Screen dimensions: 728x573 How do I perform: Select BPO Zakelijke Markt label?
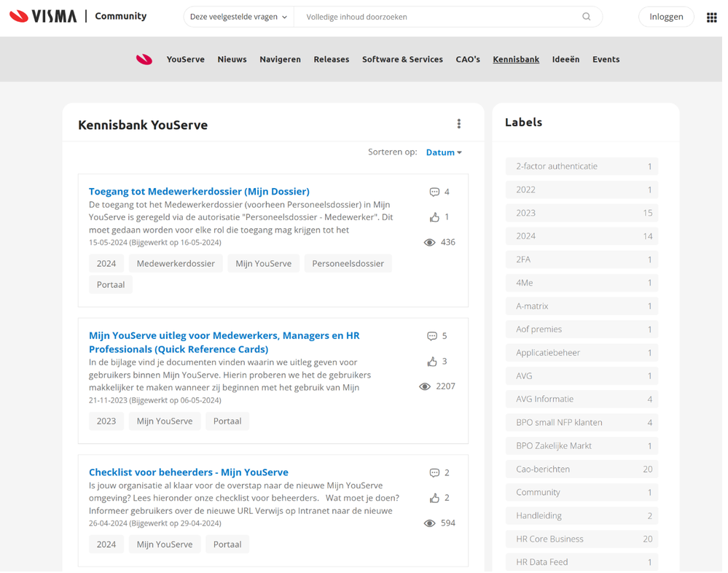click(x=582, y=445)
